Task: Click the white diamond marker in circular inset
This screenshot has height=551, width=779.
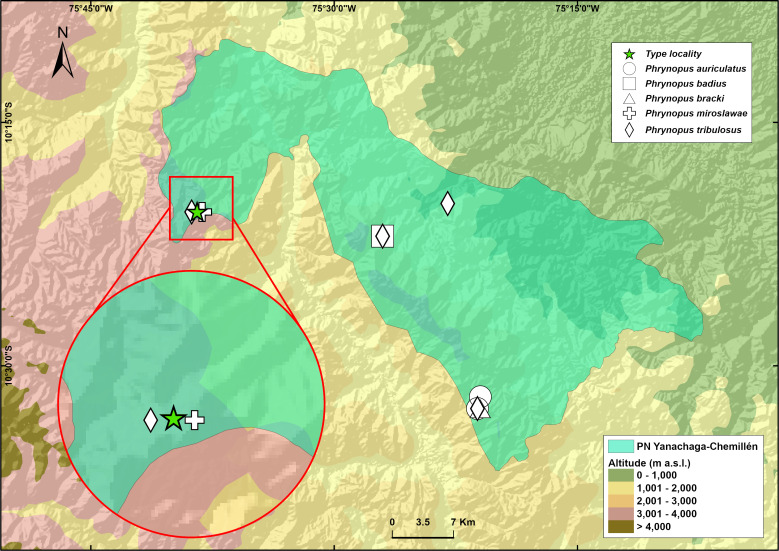Action: (151, 420)
